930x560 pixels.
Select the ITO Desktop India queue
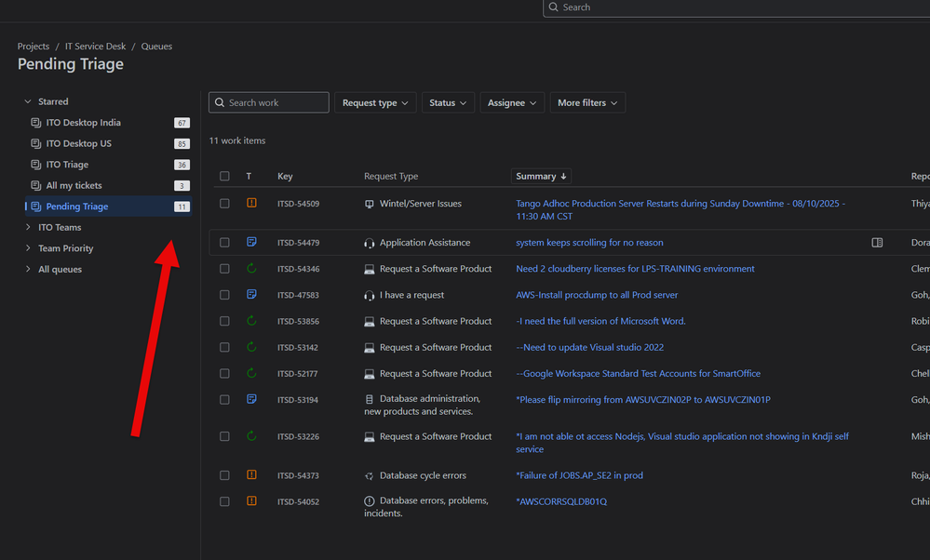(x=108, y=123)
